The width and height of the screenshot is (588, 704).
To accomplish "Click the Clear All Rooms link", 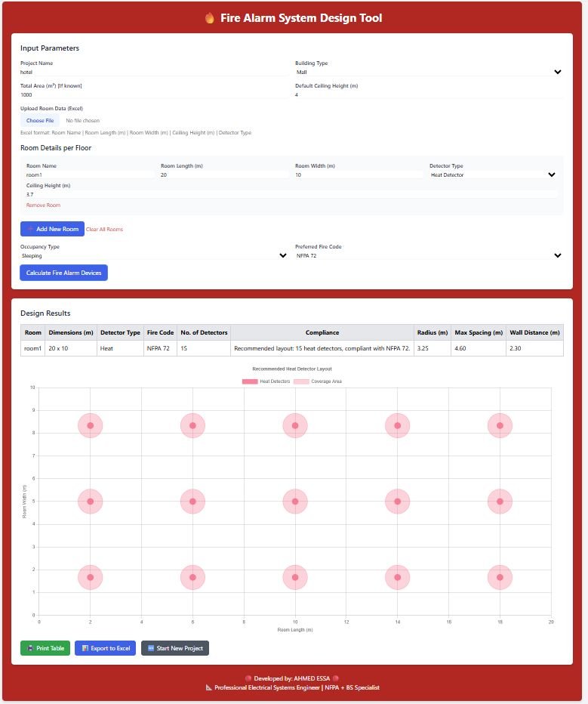I will (104, 229).
